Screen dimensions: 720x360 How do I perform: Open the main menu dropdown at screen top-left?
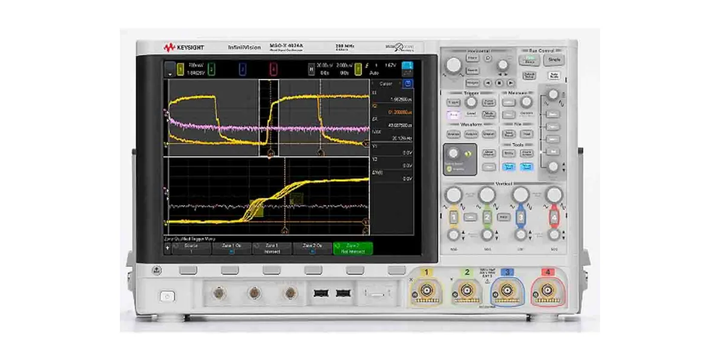(170, 69)
